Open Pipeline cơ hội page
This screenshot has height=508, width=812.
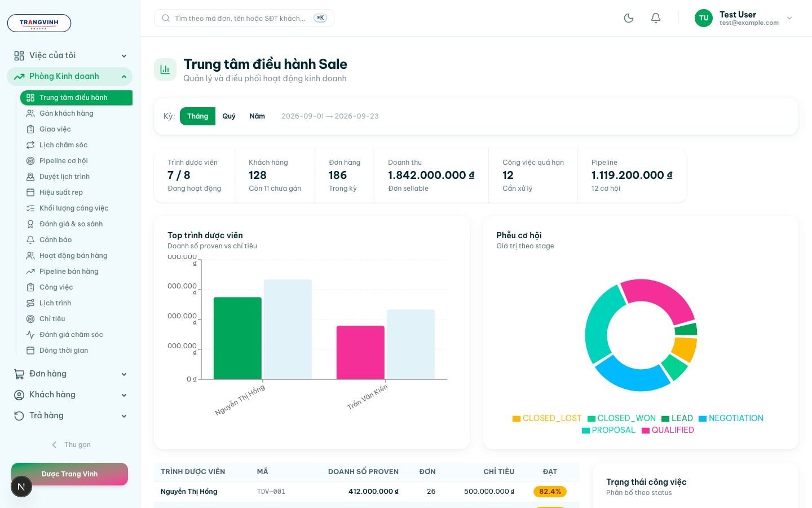pyautogui.click(x=76, y=161)
